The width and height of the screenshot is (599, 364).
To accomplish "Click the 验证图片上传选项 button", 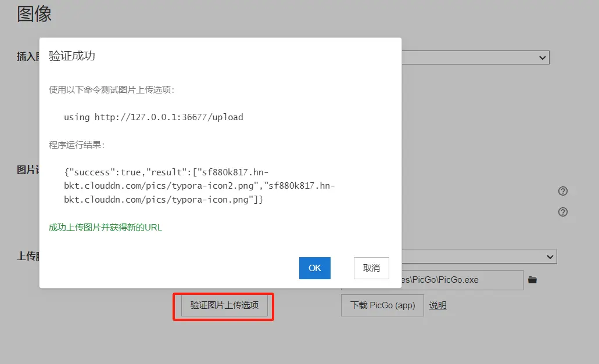I will point(224,305).
